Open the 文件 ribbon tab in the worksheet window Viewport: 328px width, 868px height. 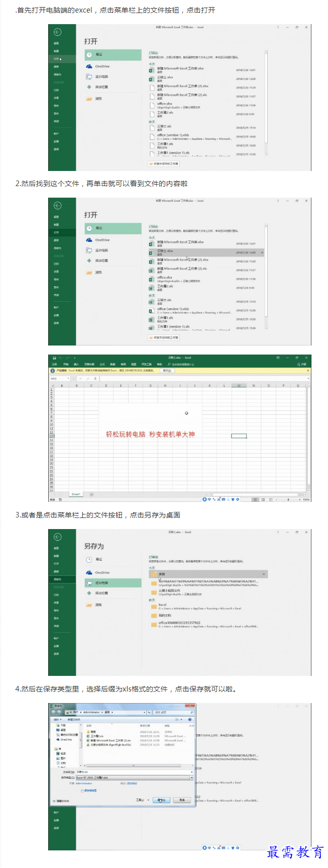[54, 364]
